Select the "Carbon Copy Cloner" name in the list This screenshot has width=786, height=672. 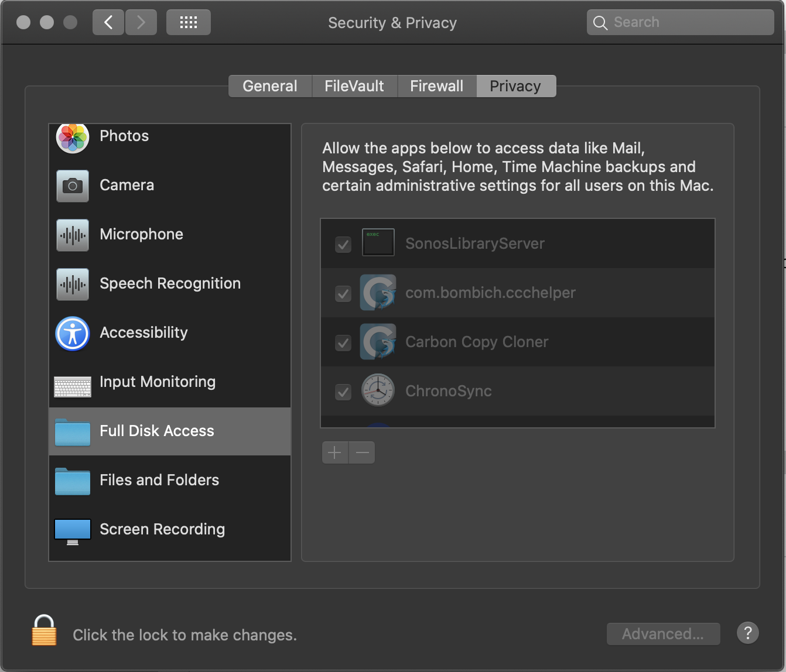tap(477, 342)
